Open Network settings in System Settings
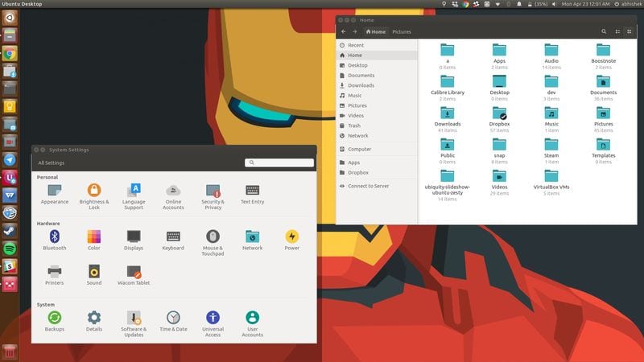 point(253,240)
